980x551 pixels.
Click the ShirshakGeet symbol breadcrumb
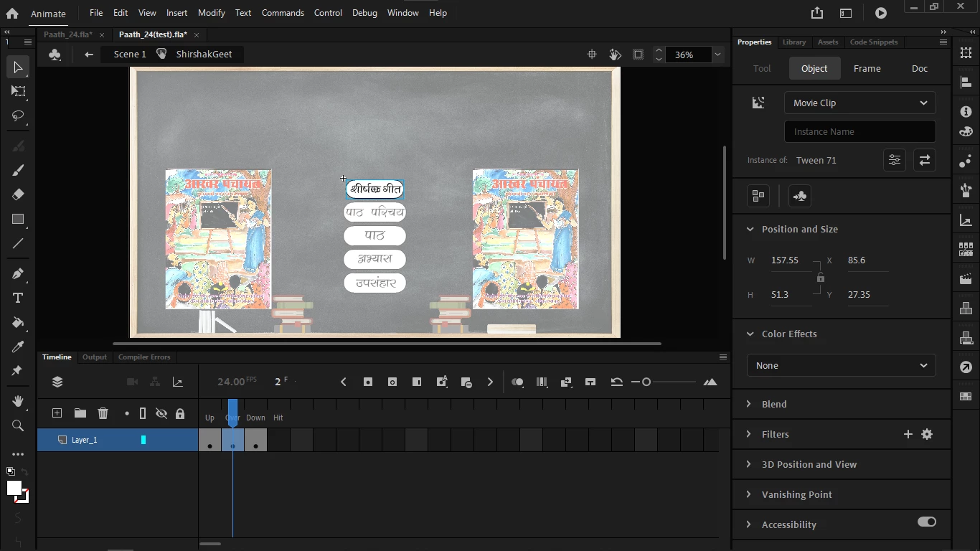click(x=204, y=55)
